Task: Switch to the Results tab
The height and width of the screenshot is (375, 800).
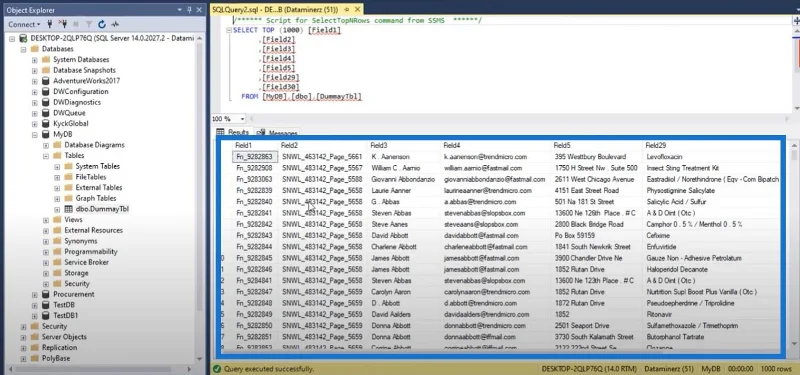Action: point(233,132)
